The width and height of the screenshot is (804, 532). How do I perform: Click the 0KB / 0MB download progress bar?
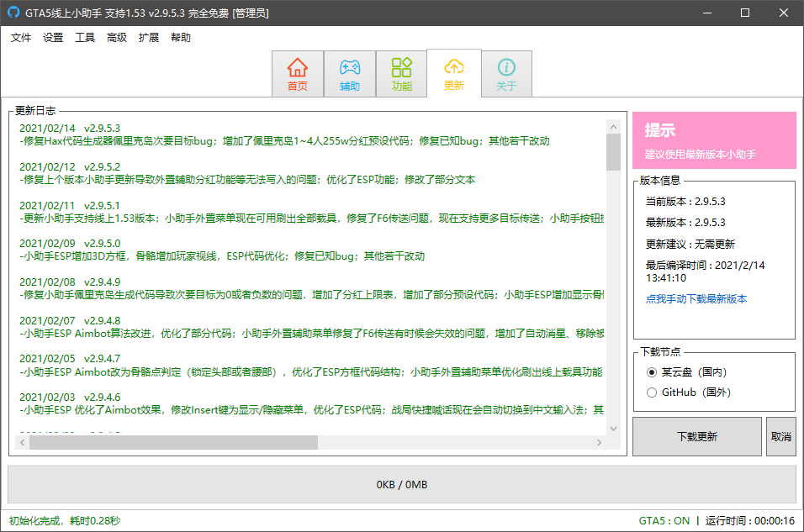click(401, 484)
